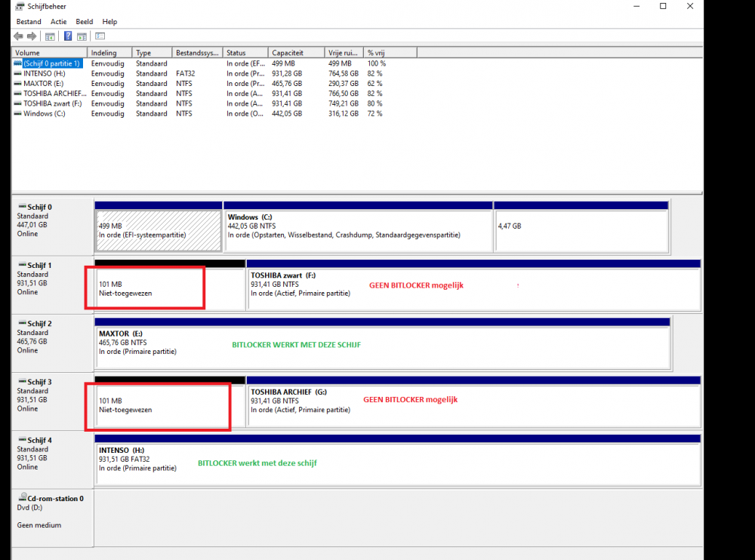755x560 pixels.
Task: Click the show/hide action pane icon
Action: coord(82,36)
